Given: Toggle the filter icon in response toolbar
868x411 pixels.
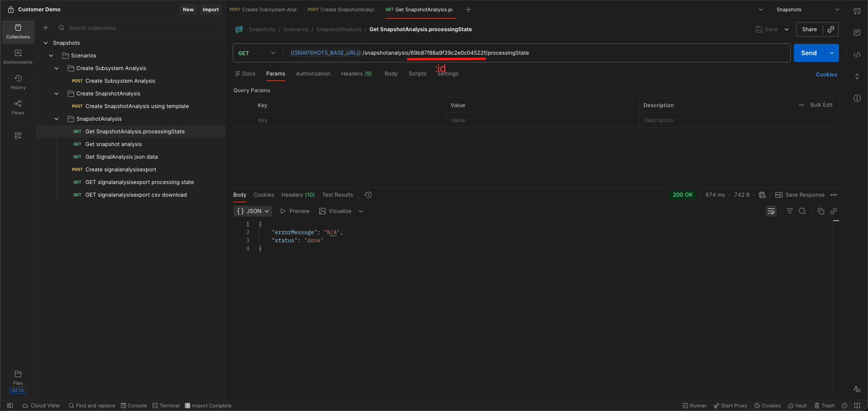Looking at the screenshot, I should (789, 211).
